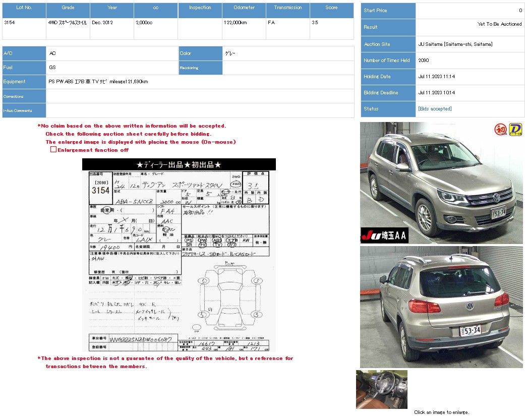The width and height of the screenshot is (525, 420).
Task: Click the Bidding Deadline label cell
Action: [388, 93]
